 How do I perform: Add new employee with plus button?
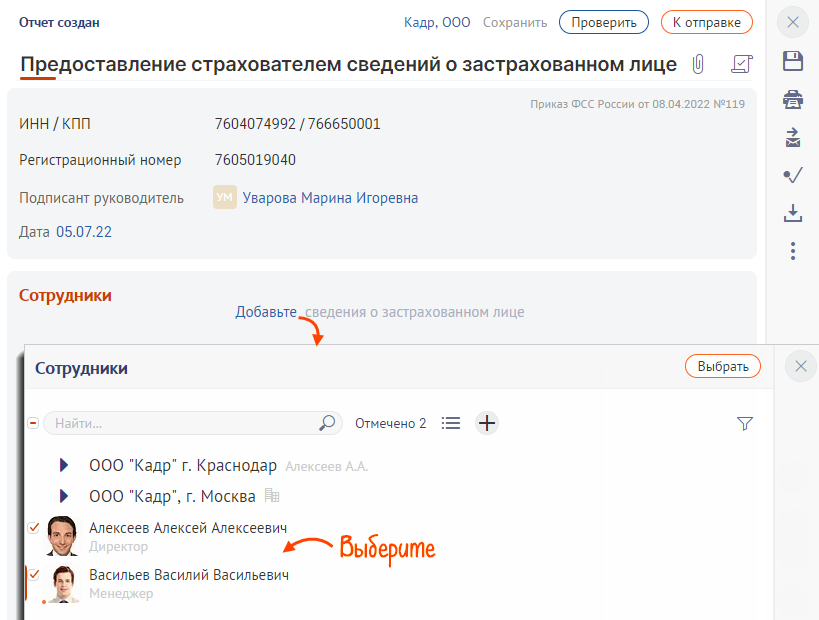(487, 423)
